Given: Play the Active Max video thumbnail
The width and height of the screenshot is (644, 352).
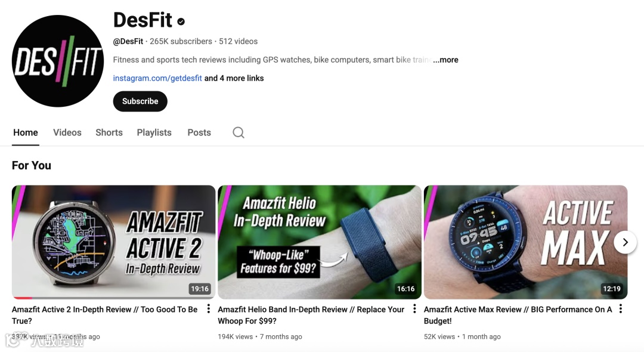Looking at the screenshot, I should click(525, 242).
